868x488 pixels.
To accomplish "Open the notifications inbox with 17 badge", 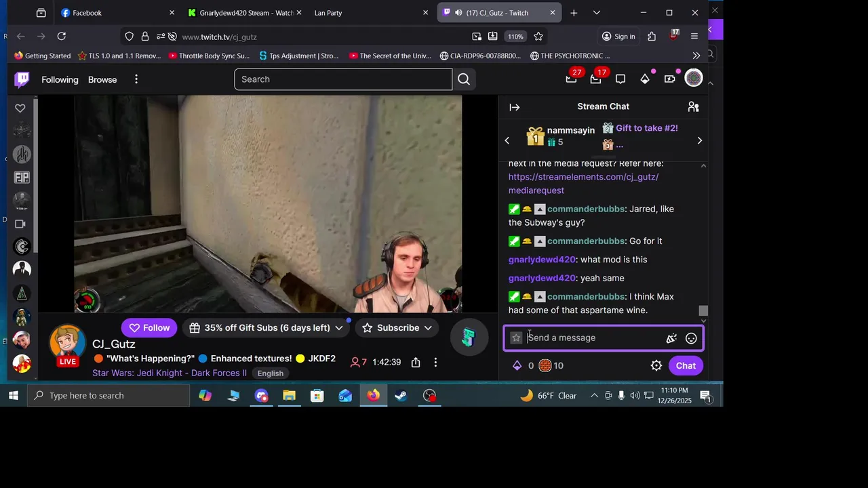I will tap(595, 79).
